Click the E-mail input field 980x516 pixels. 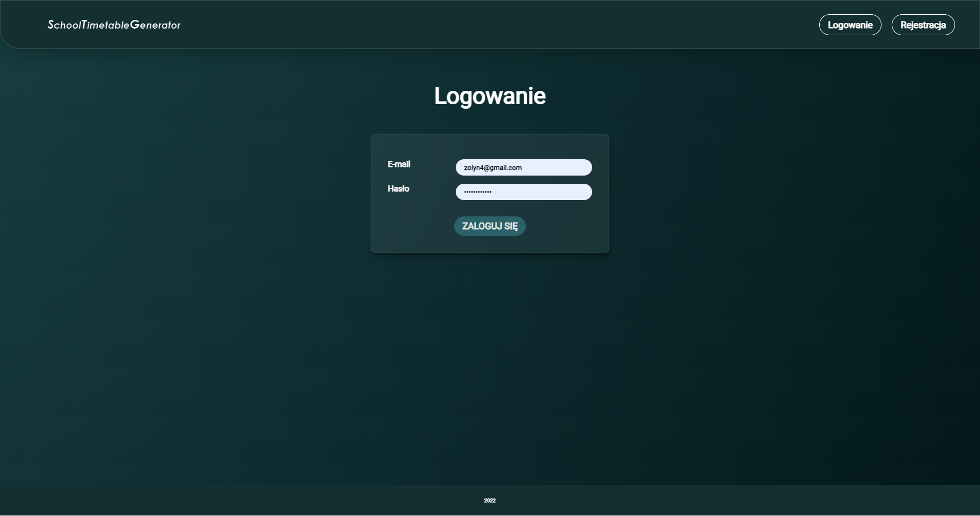pos(523,167)
